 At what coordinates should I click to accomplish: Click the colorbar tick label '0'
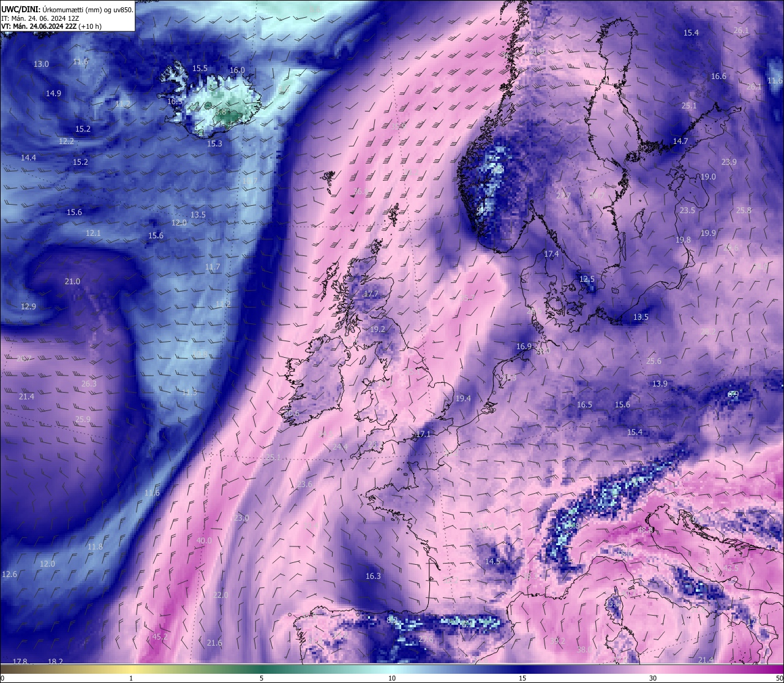click(x=2, y=678)
